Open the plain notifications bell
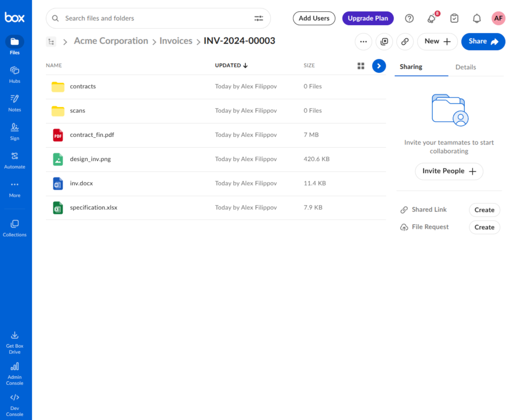 point(477,18)
